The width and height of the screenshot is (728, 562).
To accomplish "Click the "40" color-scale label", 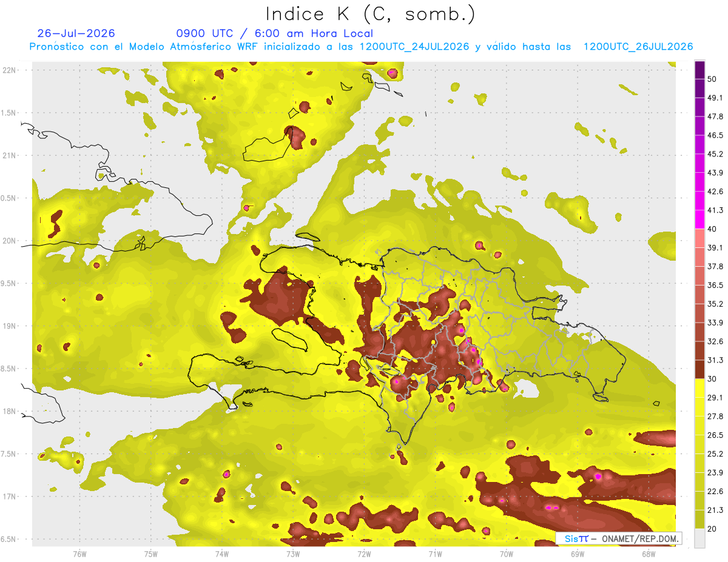I will point(713,229).
